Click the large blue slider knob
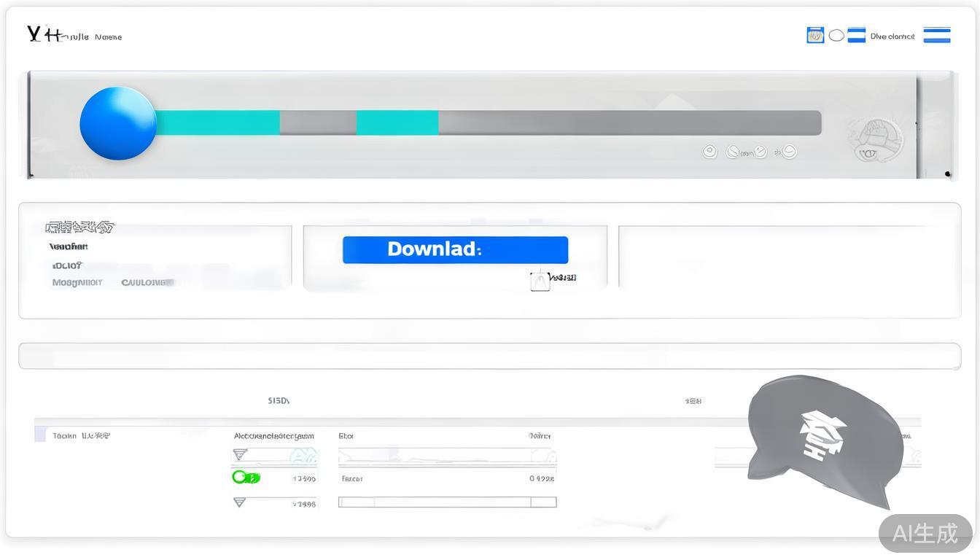Image resolution: width=980 pixels, height=560 pixels. click(118, 123)
